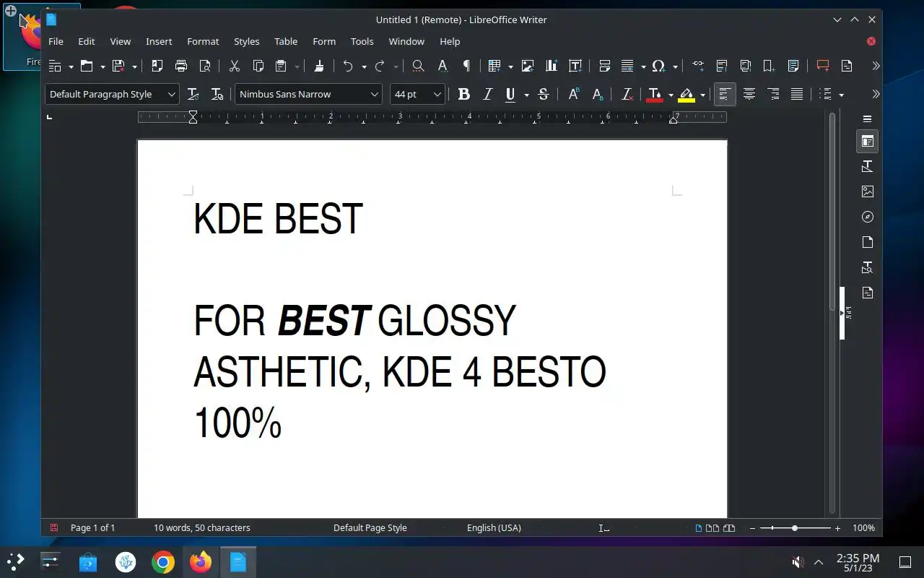Run the Spelling check icon
The image size is (924, 578).
[443, 66]
